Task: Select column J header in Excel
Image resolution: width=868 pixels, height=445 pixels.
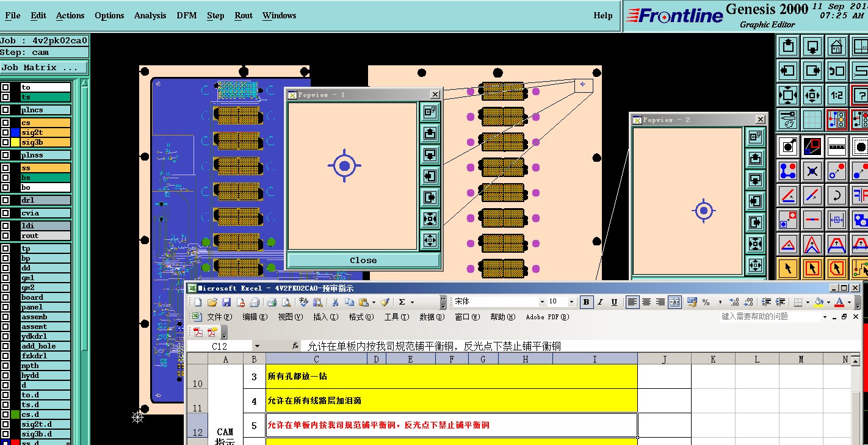Action: pyautogui.click(x=664, y=360)
